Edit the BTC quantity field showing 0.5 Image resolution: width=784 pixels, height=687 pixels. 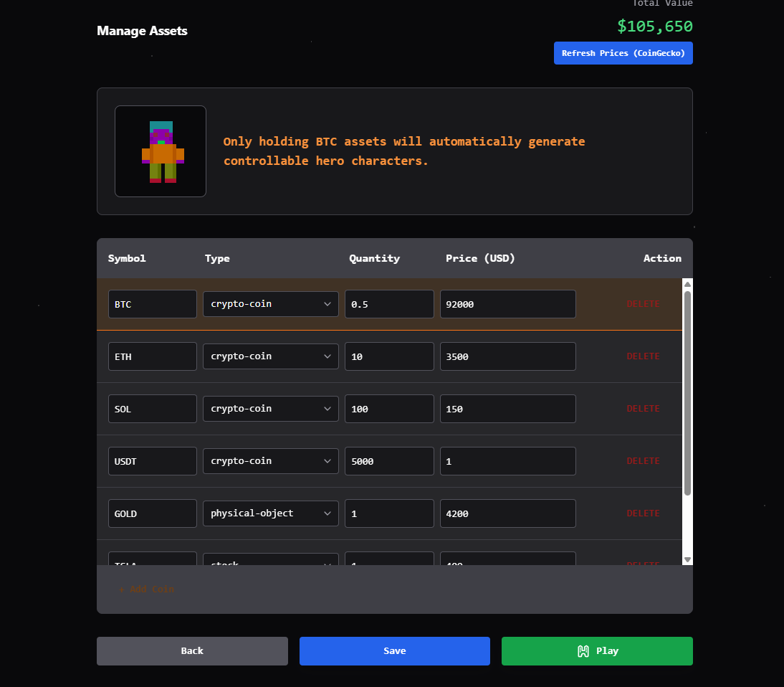pyautogui.click(x=389, y=303)
